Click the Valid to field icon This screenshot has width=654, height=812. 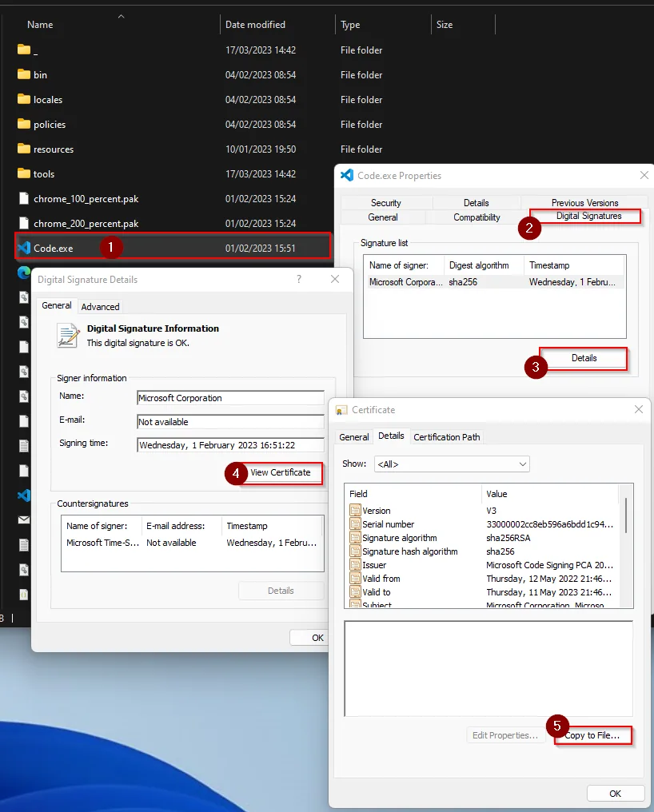coord(355,591)
